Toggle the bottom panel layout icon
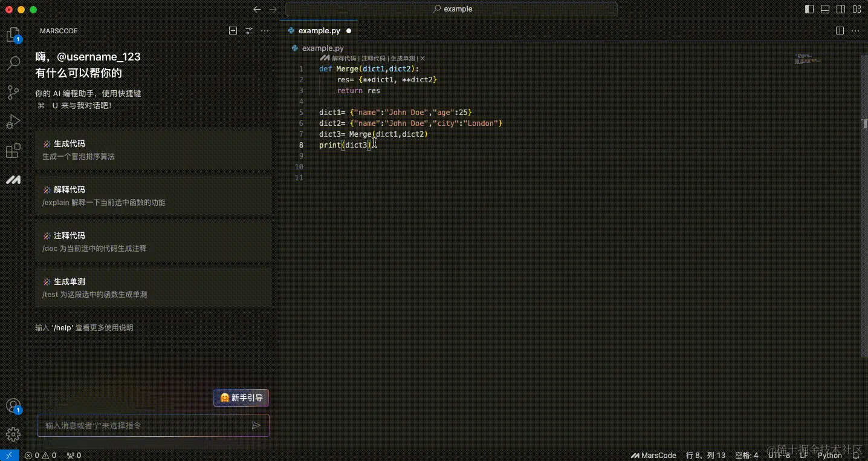This screenshot has width=868, height=461. (x=825, y=9)
